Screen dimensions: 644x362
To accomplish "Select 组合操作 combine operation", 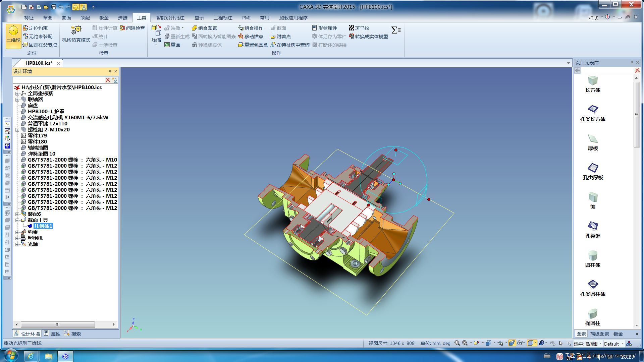I will tap(251, 28).
